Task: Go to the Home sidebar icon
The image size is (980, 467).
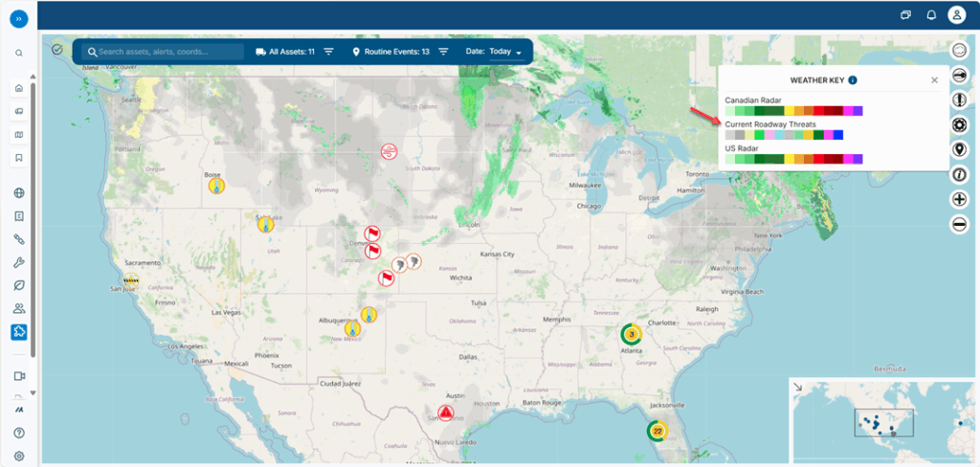Action: click(19, 88)
